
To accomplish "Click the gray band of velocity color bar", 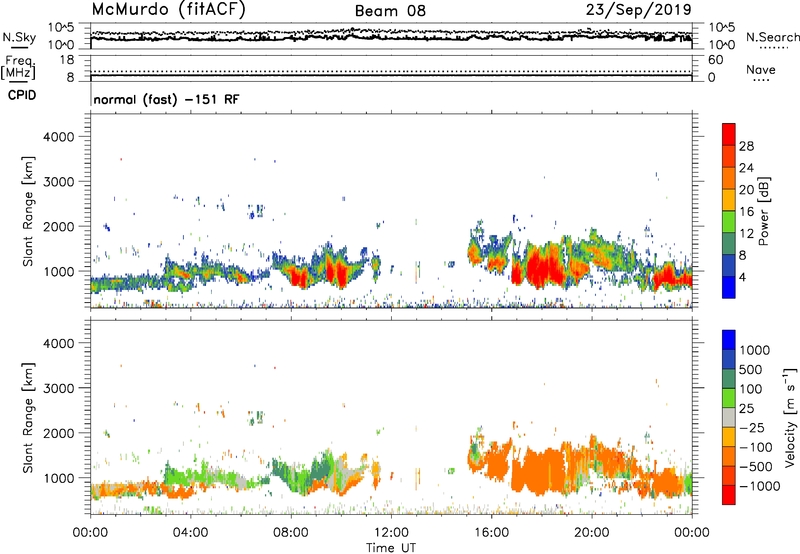I will point(729,418).
